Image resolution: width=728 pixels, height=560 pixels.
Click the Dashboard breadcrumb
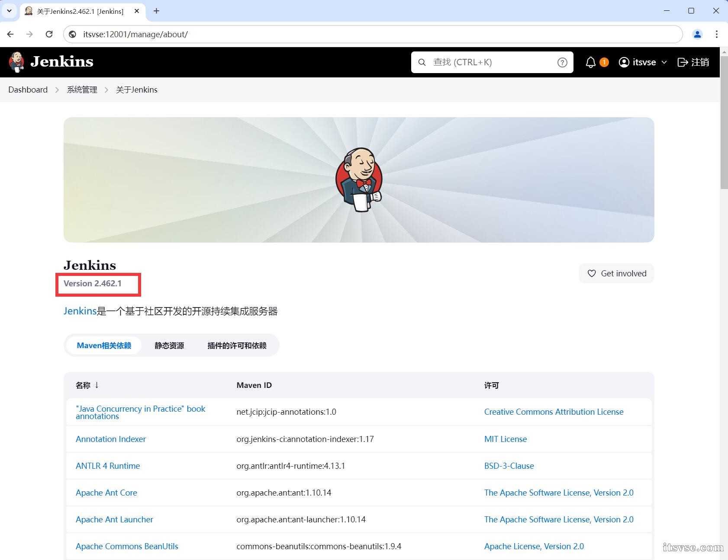pyautogui.click(x=28, y=90)
